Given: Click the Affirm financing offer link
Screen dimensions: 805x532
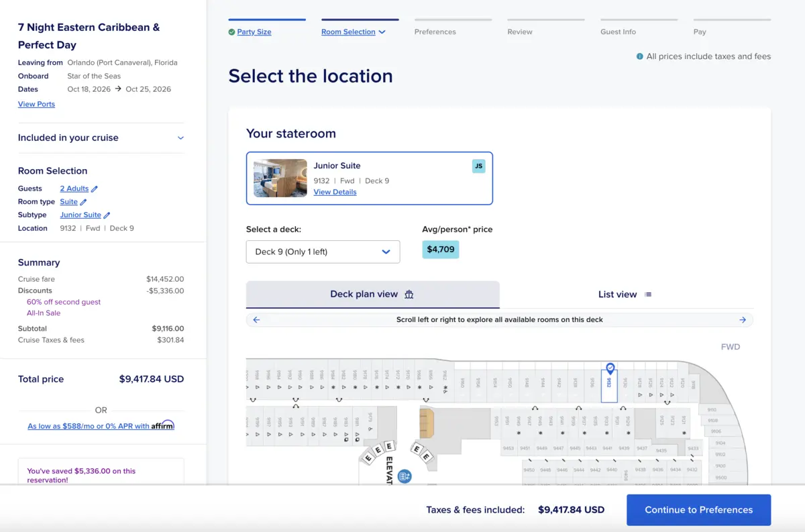Looking at the screenshot, I should [101, 426].
